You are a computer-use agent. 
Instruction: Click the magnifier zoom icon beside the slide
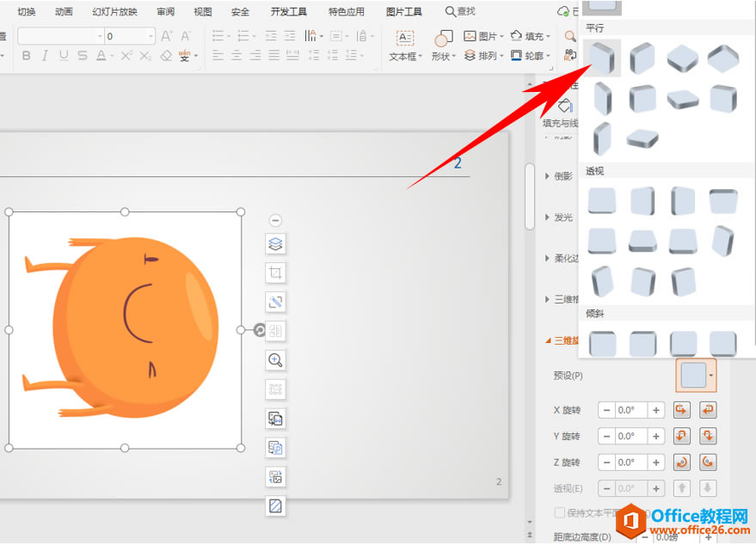point(275,359)
